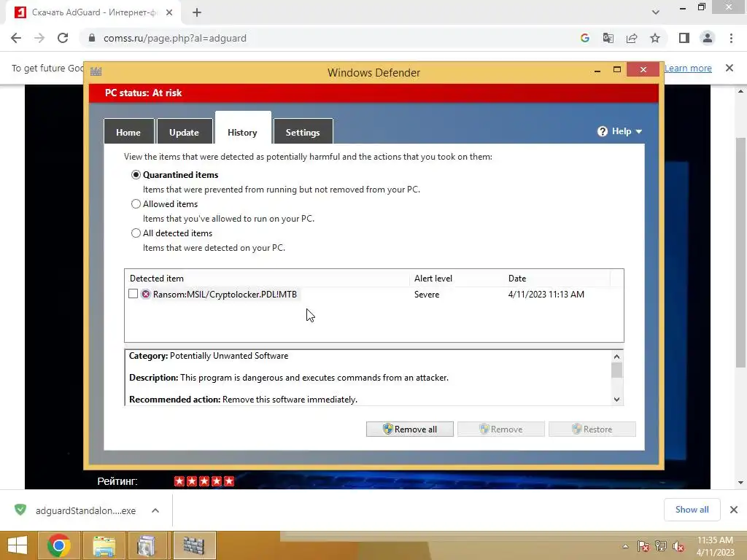Sort by Date column header
747x560 pixels.
click(557, 279)
